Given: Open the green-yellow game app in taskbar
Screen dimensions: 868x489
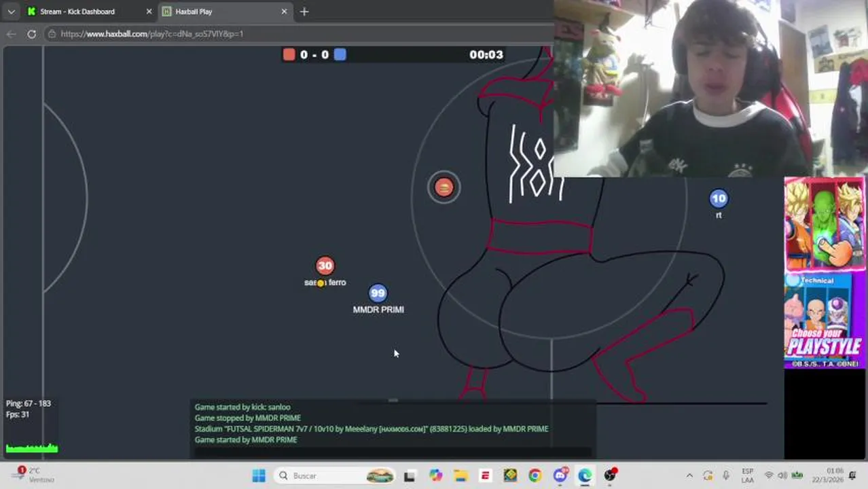Looking at the screenshot, I should tap(510, 476).
